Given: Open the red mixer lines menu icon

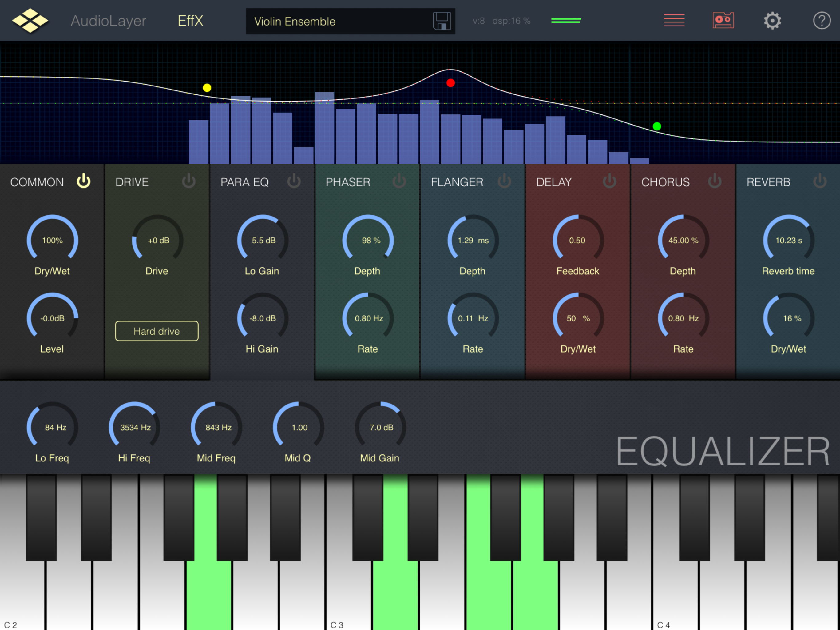Looking at the screenshot, I should click(674, 21).
